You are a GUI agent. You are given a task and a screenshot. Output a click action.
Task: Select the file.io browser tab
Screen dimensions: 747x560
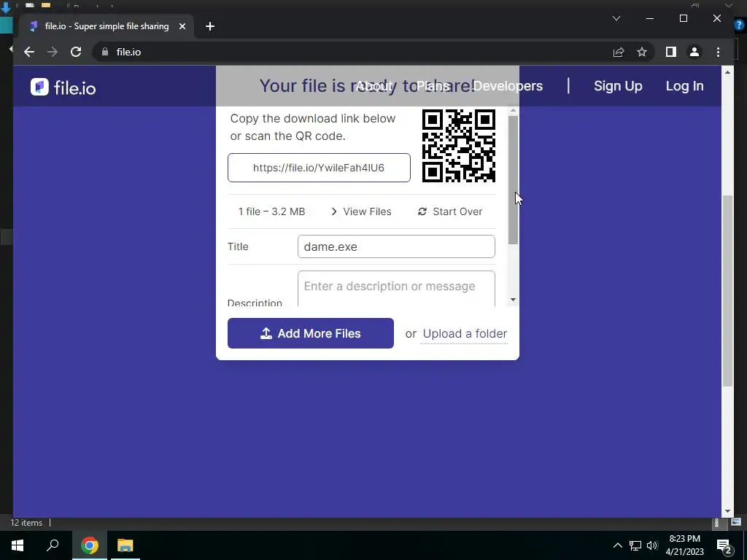(x=107, y=26)
